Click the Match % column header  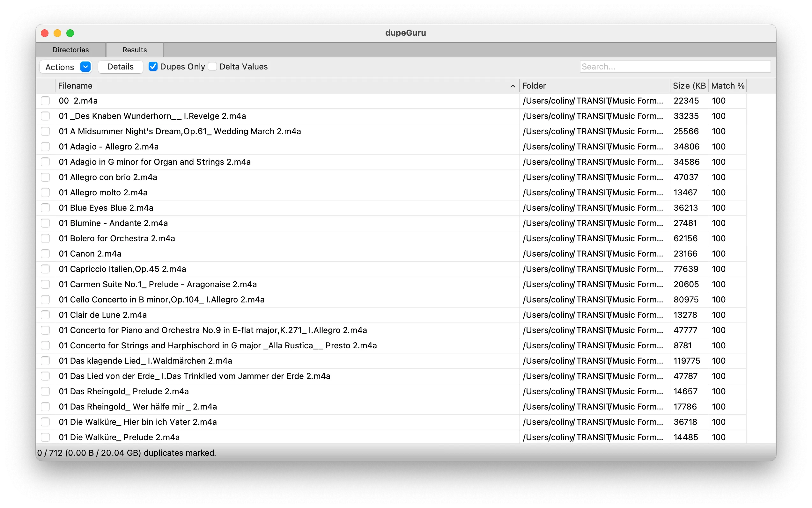tap(727, 86)
